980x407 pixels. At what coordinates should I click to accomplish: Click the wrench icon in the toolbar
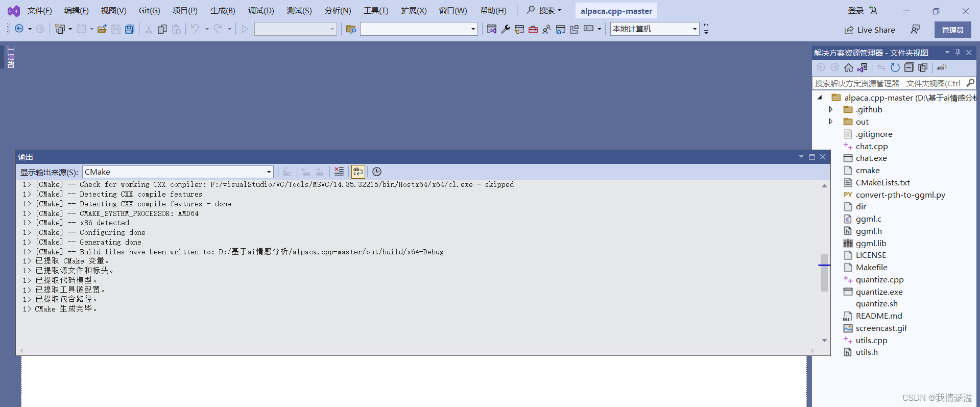tap(506, 29)
